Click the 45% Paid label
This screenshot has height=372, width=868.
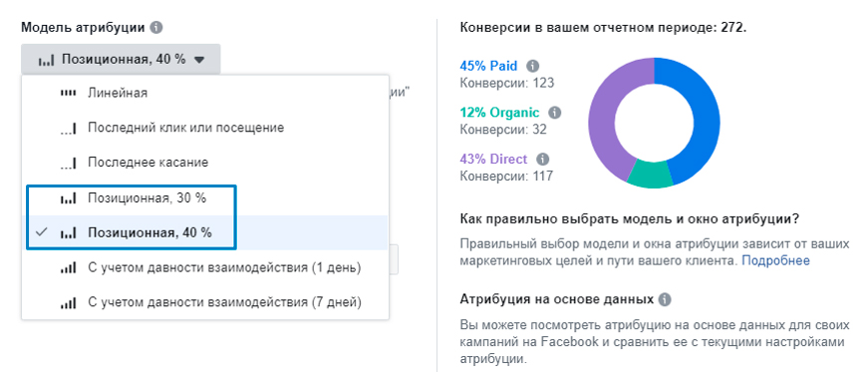coord(488,67)
